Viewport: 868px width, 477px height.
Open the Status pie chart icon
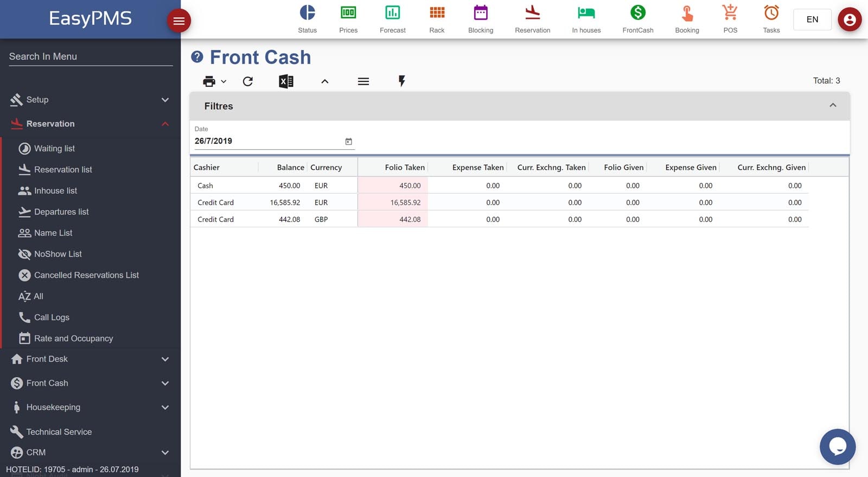pyautogui.click(x=307, y=12)
